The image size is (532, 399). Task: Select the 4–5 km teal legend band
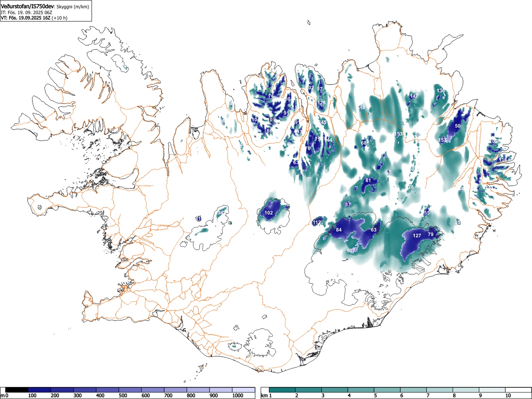(361, 390)
